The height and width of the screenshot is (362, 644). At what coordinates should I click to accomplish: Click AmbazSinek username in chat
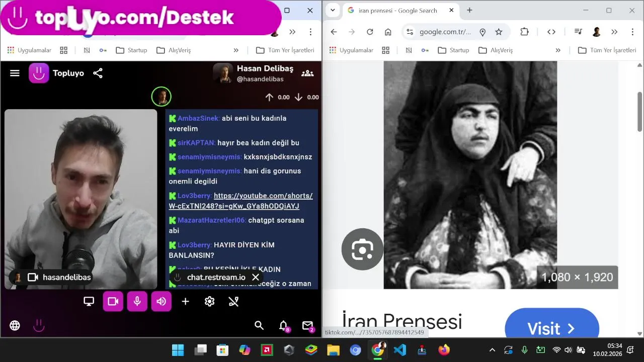199,118
